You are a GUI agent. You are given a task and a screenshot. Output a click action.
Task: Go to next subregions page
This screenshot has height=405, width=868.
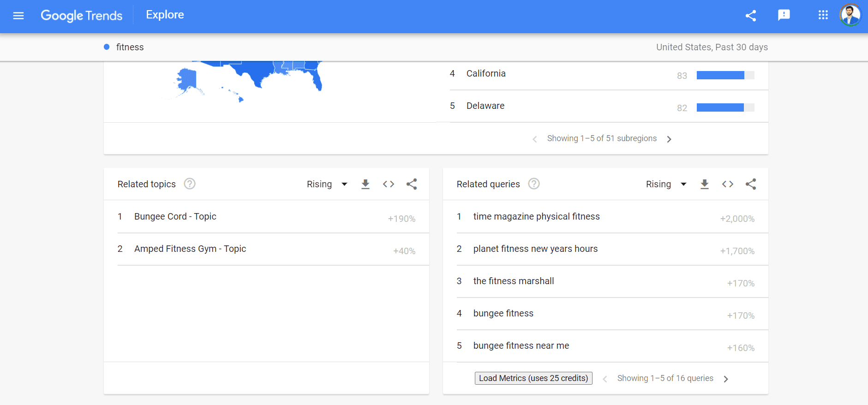[x=669, y=139]
